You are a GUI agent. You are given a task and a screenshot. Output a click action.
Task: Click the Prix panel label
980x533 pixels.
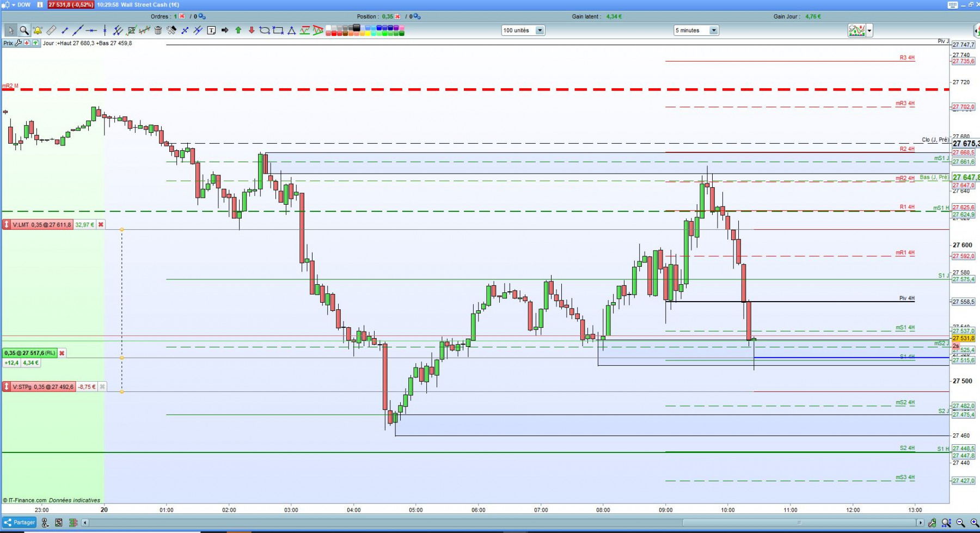point(8,43)
